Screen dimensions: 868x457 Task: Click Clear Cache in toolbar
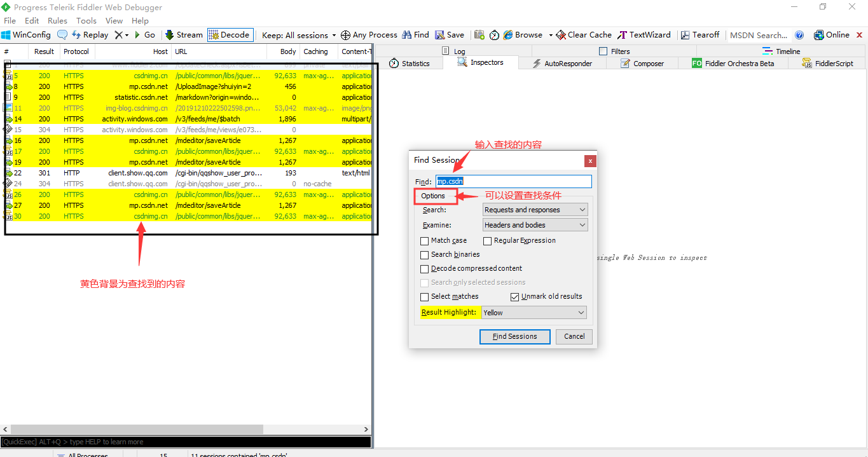tap(584, 35)
